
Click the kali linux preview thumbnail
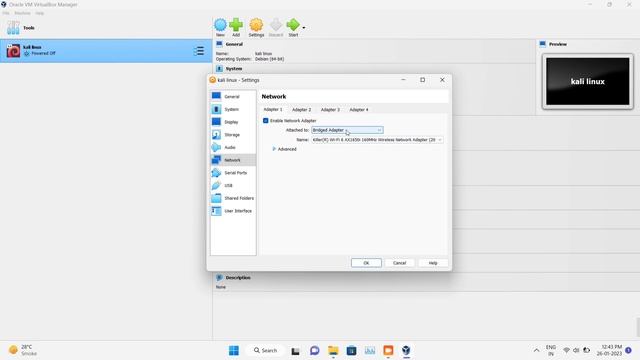pyautogui.click(x=588, y=81)
